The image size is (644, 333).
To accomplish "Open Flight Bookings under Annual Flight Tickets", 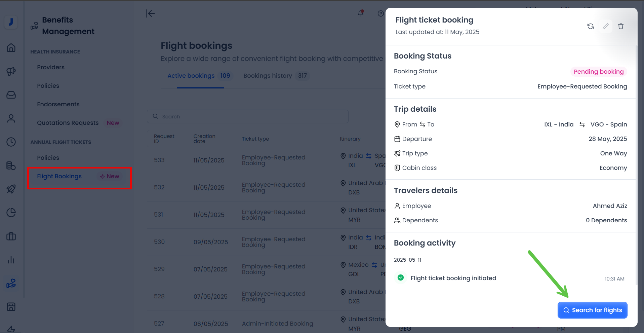I will 59,176.
